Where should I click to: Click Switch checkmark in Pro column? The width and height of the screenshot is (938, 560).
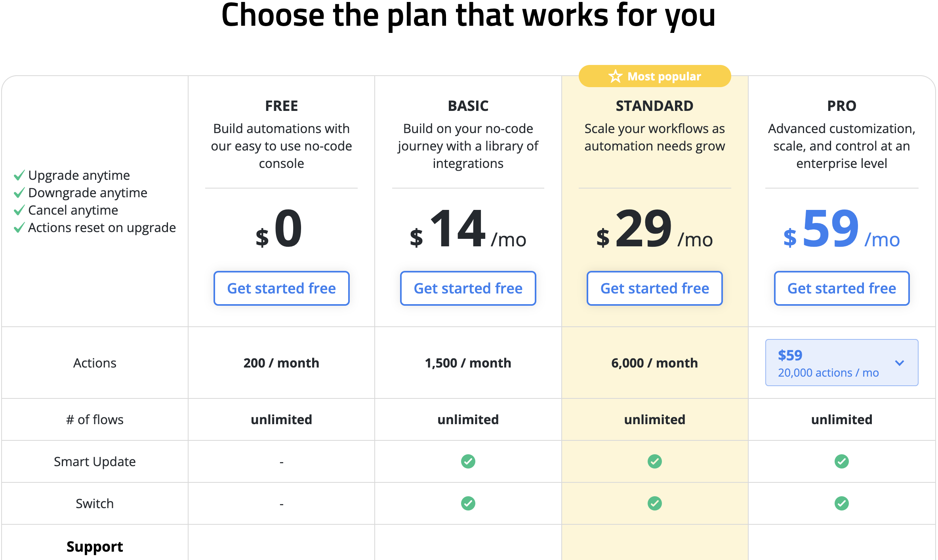click(841, 503)
